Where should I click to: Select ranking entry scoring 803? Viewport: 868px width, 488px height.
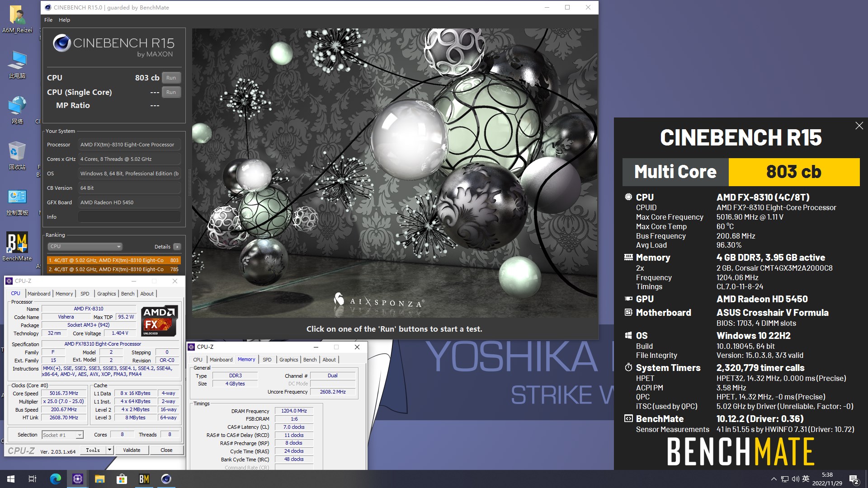[114, 260]
